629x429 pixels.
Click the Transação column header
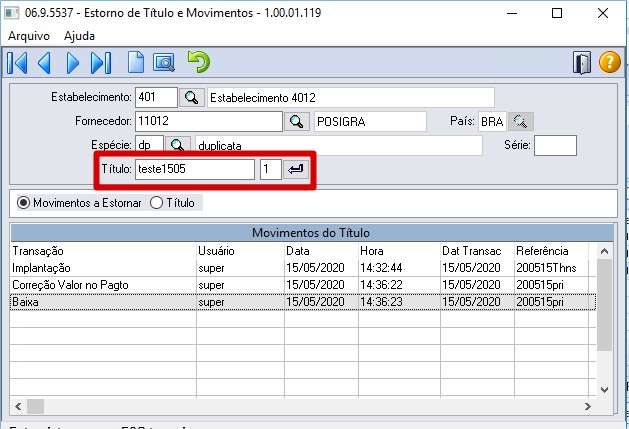[x=103, y=251]
